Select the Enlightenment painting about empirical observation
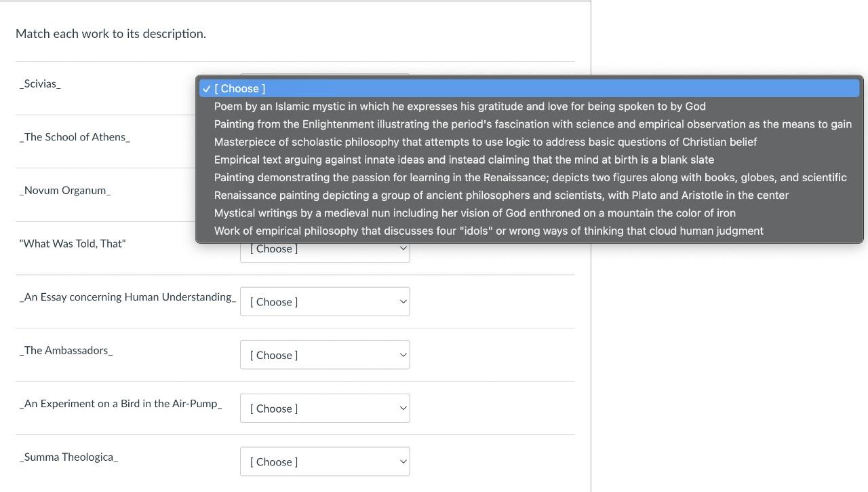Screen dimensions: 868x492 click(x=532, y=124)
